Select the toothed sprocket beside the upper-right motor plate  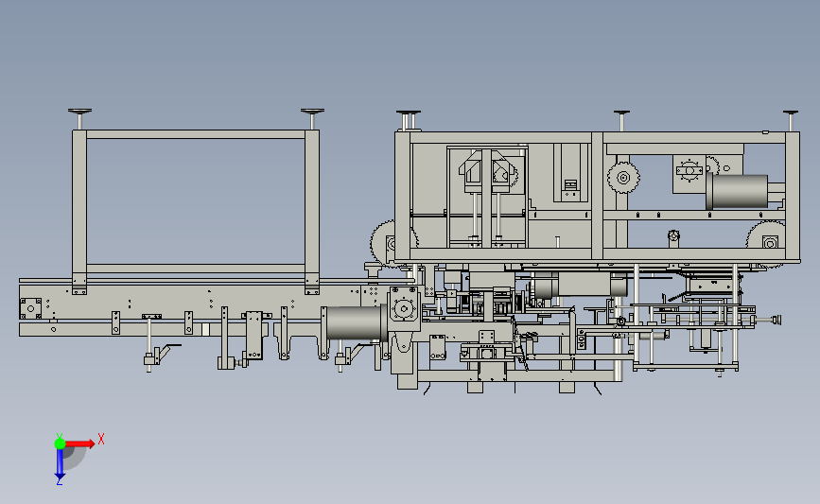623,178
